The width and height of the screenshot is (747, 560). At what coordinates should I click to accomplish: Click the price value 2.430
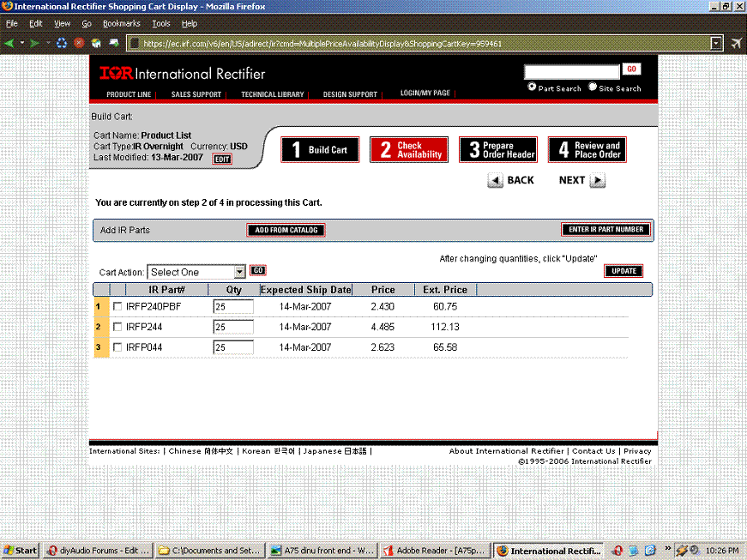tap(383, 306)
